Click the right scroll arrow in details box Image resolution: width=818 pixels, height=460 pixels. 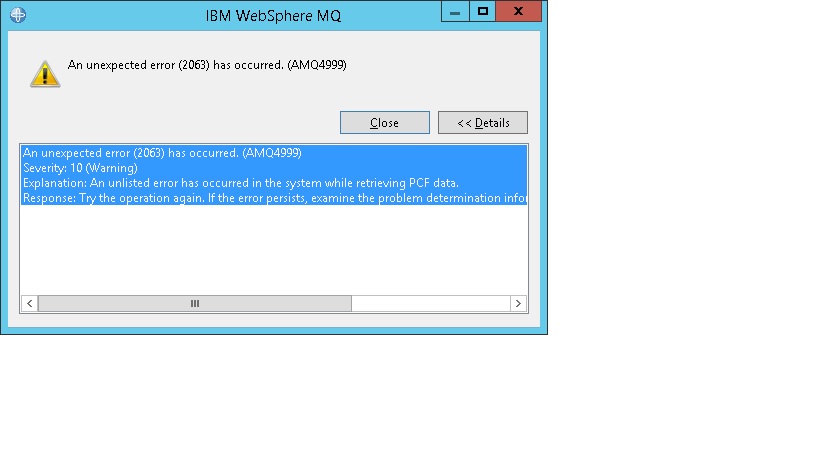pos(518,303)
